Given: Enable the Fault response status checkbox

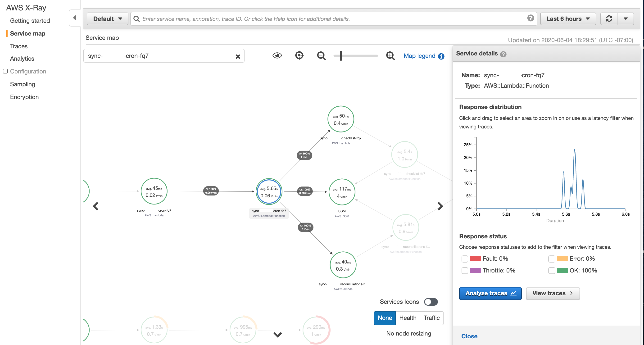Looking at the screenshot, I should (x=464, y=259).
